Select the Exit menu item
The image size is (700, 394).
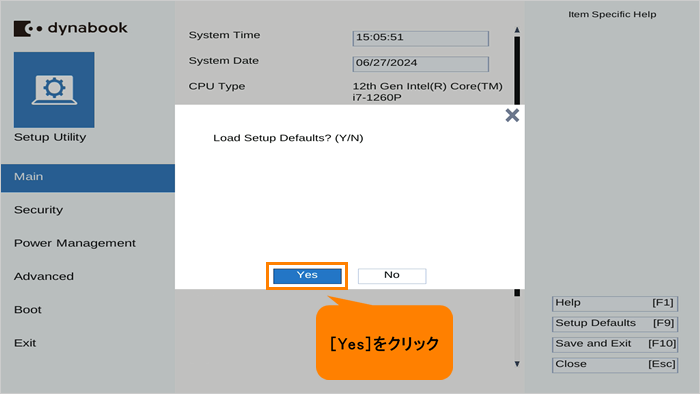pyautogui.click(x=25, y=343)
